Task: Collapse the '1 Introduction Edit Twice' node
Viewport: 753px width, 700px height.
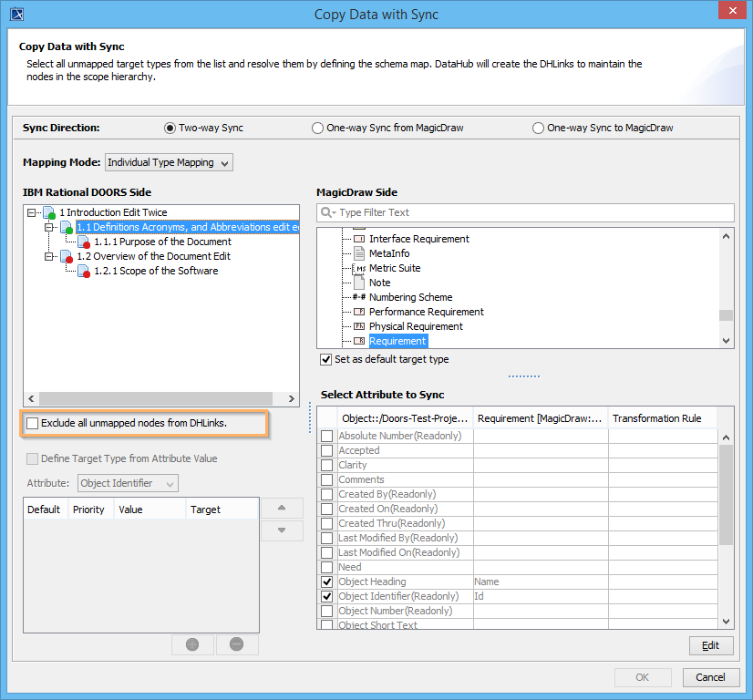Action: (32, 212)
